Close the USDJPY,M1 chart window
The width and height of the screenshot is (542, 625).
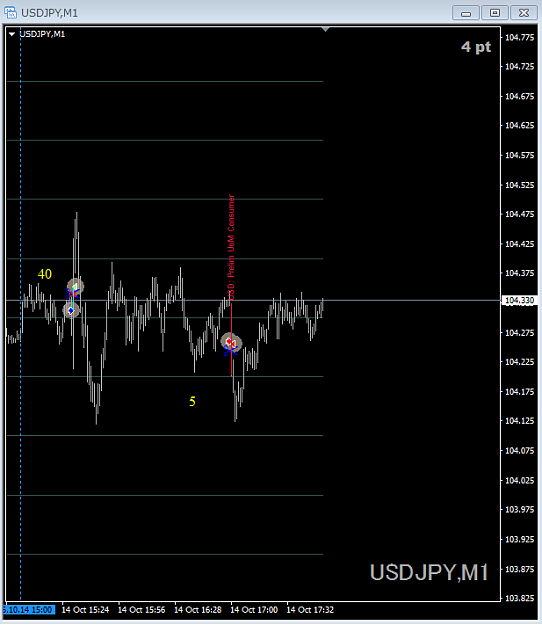pyautogui.click(x=524, y=13)
